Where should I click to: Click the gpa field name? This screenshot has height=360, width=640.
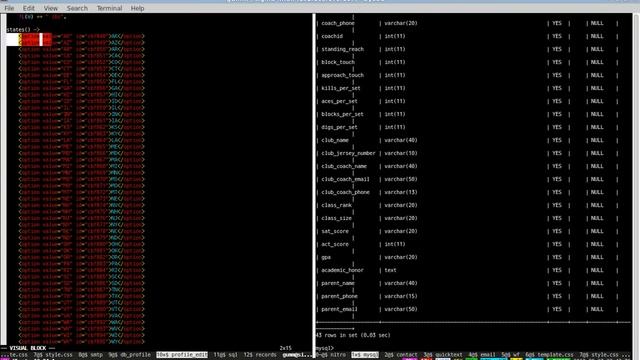[x=326, y=258]
